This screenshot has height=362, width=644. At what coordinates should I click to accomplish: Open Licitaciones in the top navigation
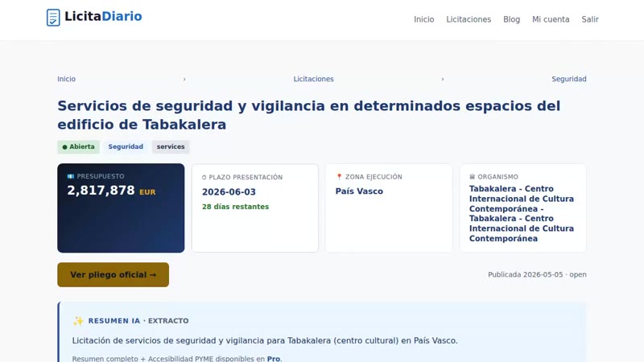click(x=469, y=19)
